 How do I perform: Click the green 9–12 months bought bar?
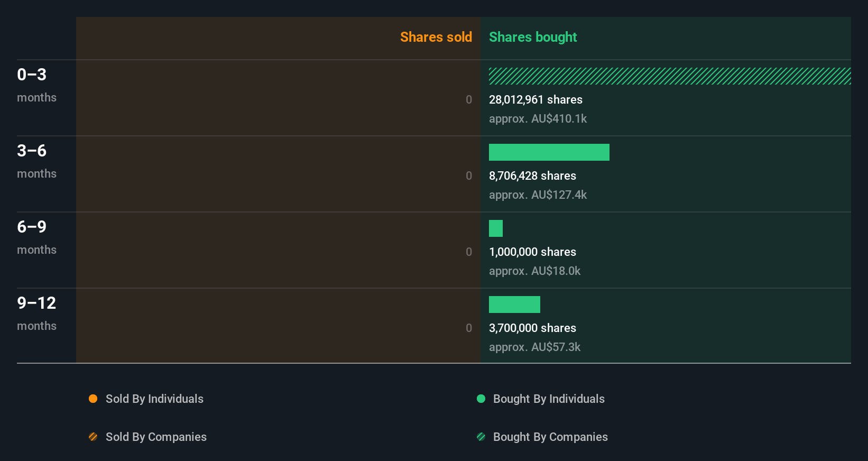click(x=514, y=305)
